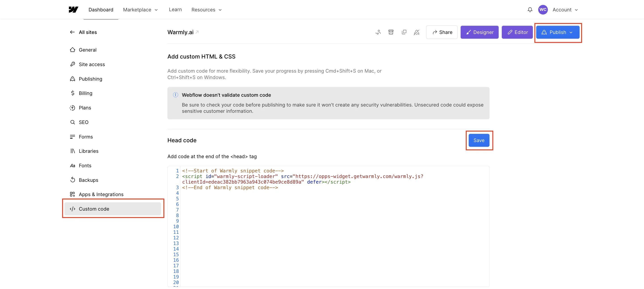Click the Custom code brackets icon

[72, 209]
